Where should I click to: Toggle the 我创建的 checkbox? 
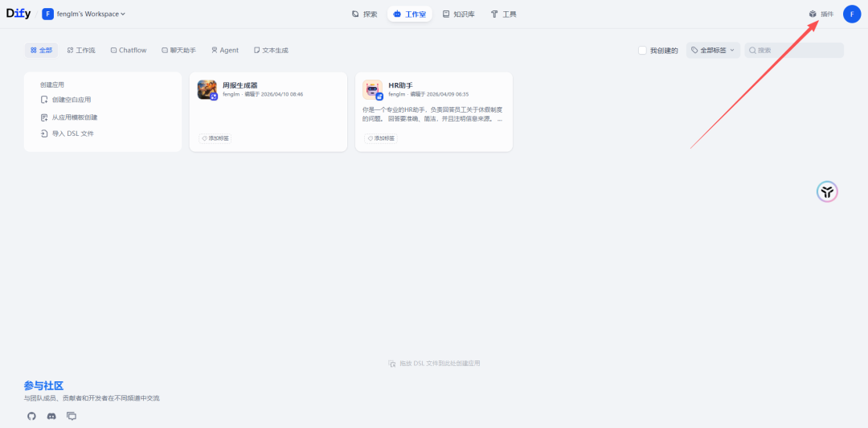642,51
